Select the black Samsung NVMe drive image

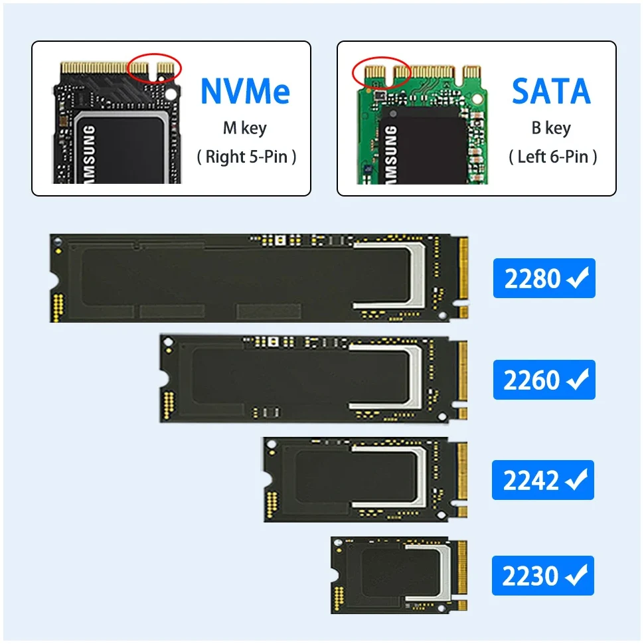point(117,122)
